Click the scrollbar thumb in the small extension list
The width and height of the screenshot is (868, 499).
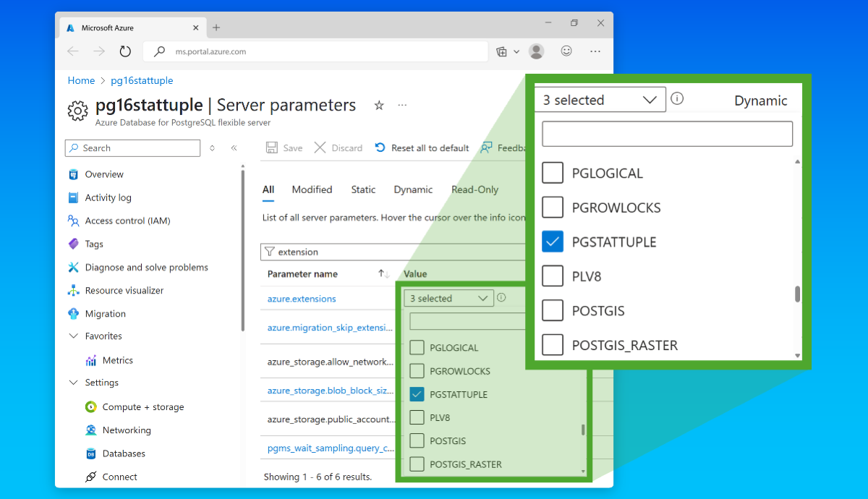[583, 430]
